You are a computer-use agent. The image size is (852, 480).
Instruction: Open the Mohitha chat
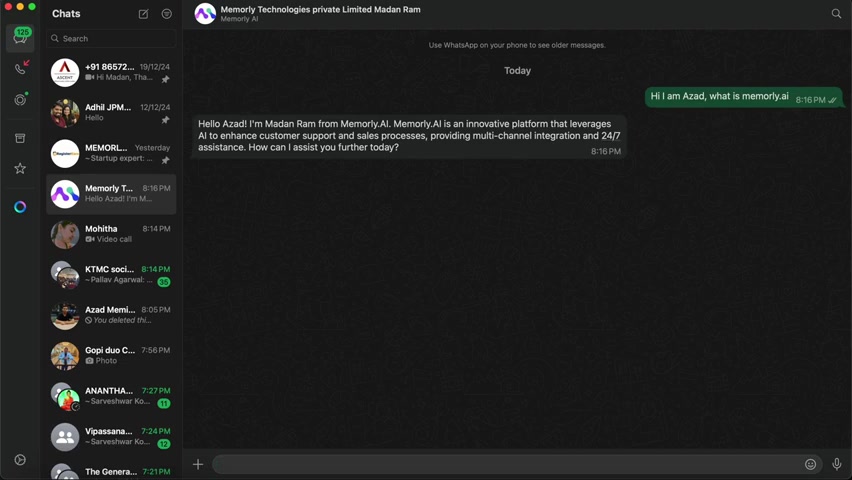111,234
